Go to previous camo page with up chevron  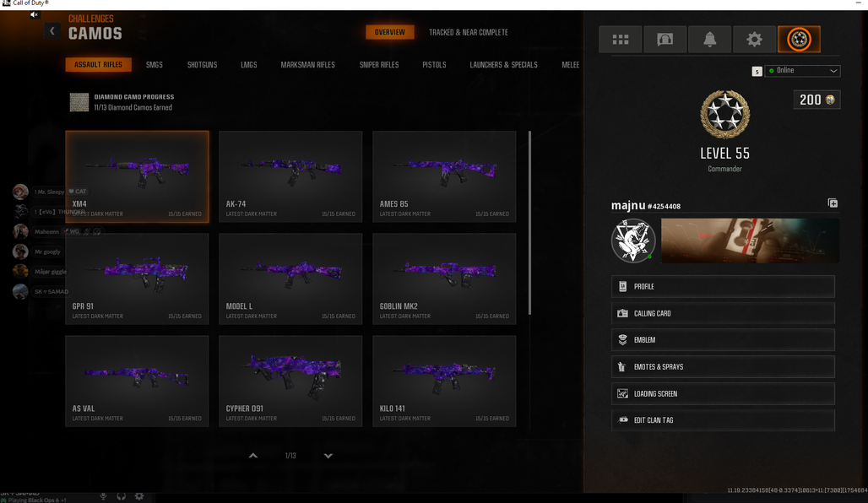click(x=253, y=456)
